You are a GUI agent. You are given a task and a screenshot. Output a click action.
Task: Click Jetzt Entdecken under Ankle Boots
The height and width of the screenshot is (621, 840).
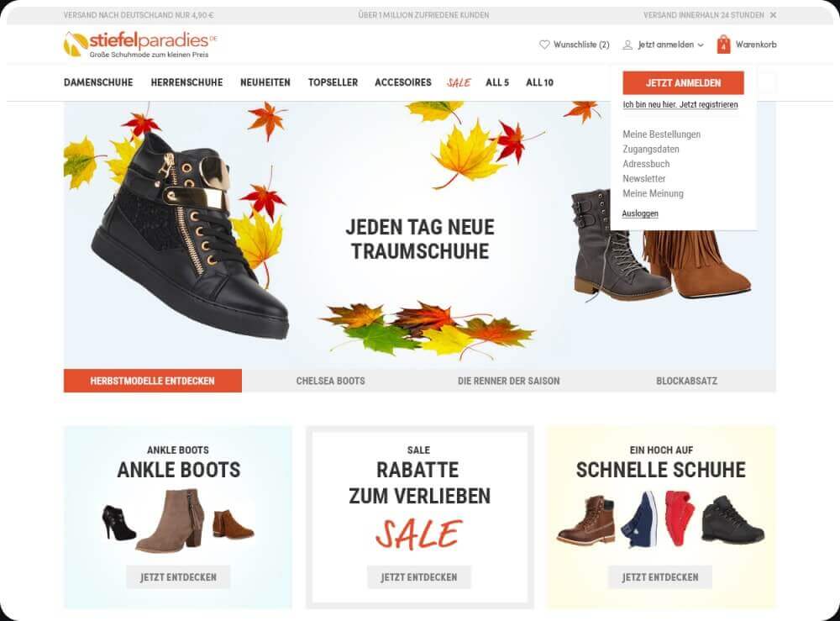[x=178, y=577]
